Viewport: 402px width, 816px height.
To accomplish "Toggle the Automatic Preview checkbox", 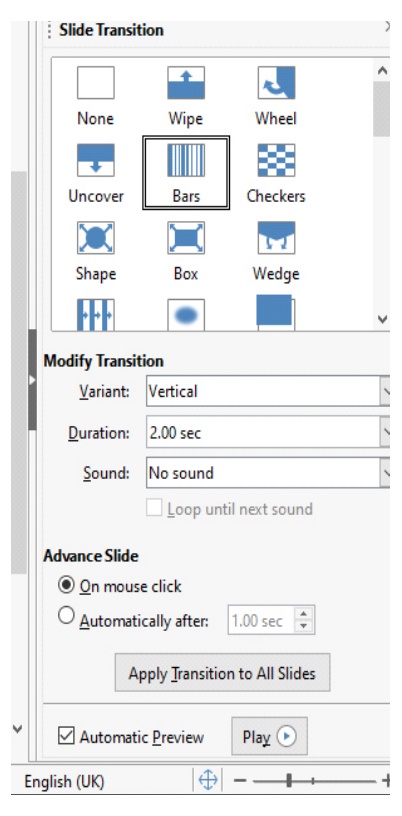I will click(x=66, y=737).
